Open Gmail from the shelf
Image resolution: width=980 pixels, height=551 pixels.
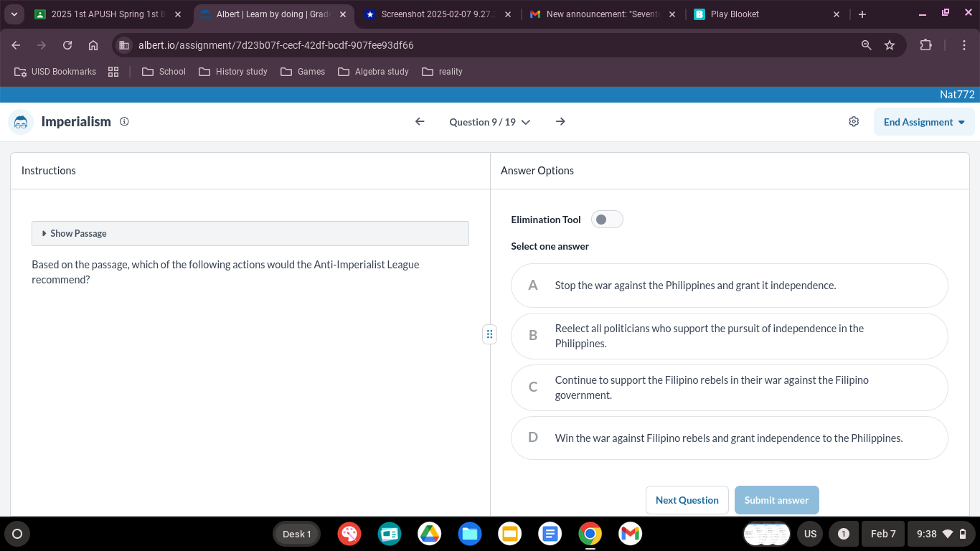pos(631,534)
